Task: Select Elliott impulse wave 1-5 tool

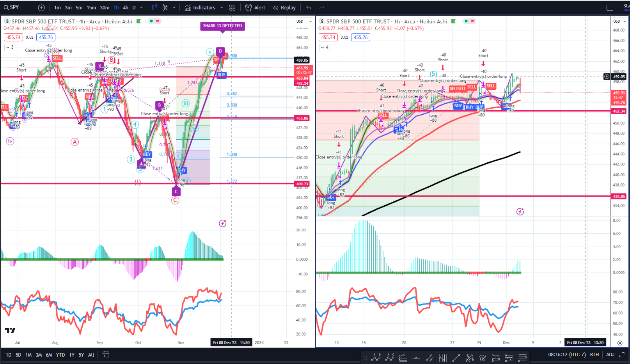Action: click(x=376, y=357)
